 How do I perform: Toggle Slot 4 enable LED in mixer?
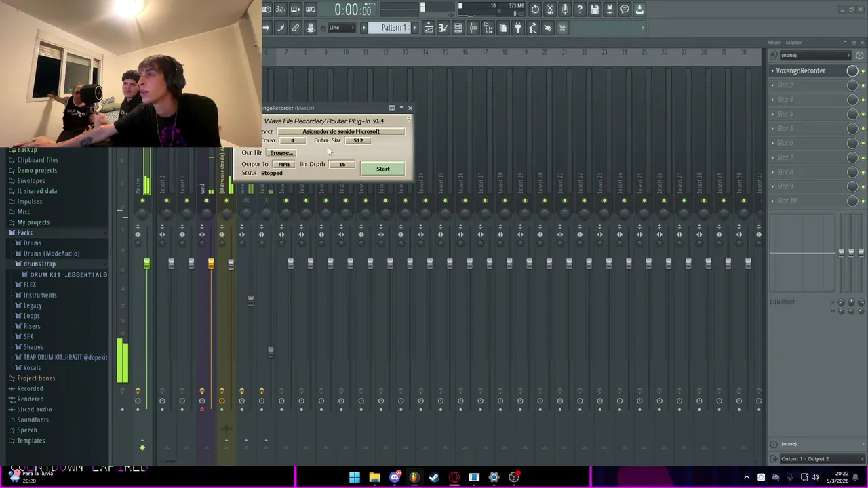click(863, 115)
